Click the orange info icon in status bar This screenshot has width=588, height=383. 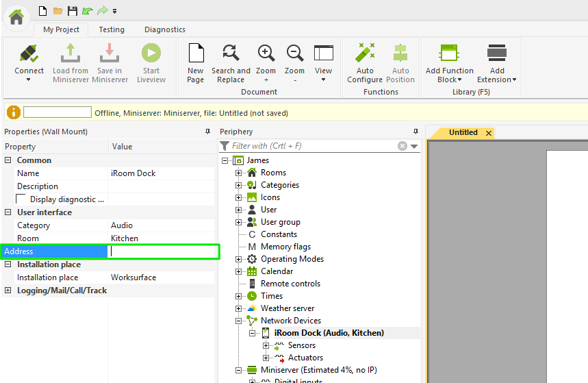[x=14, y=112]
